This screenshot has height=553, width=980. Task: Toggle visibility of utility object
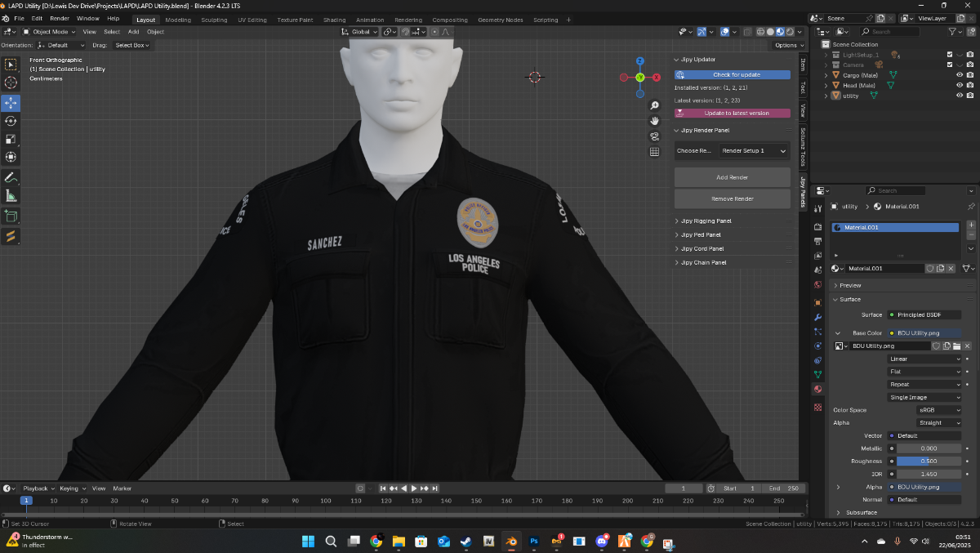(960, 96)
